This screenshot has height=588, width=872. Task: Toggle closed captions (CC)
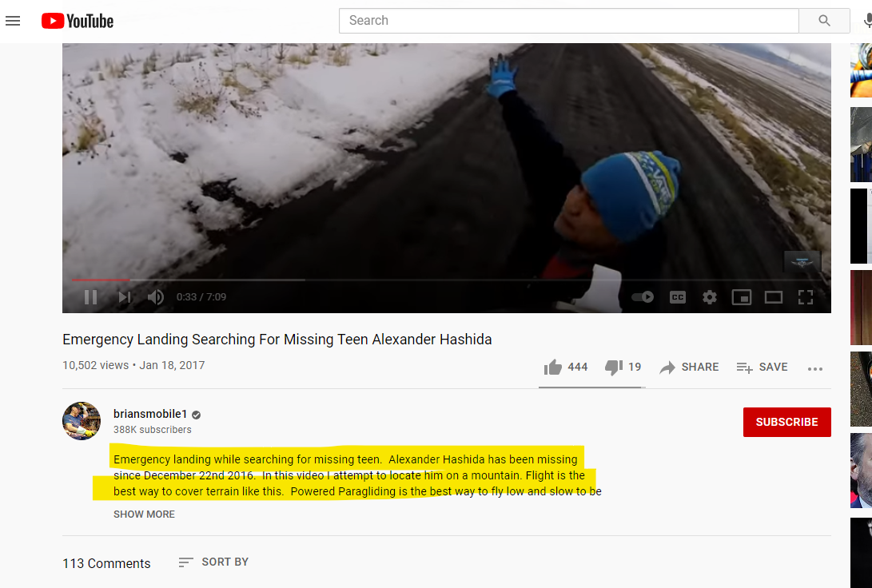click(x=677, y=297)
